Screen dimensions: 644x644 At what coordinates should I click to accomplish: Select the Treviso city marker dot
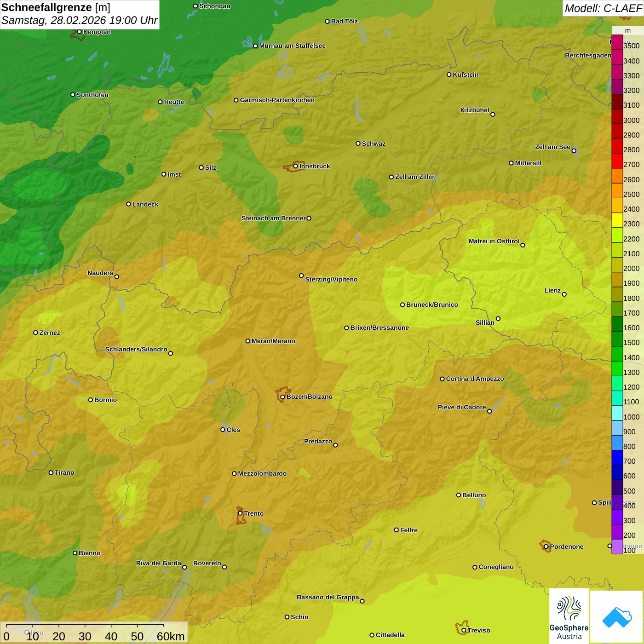point(464,630)
